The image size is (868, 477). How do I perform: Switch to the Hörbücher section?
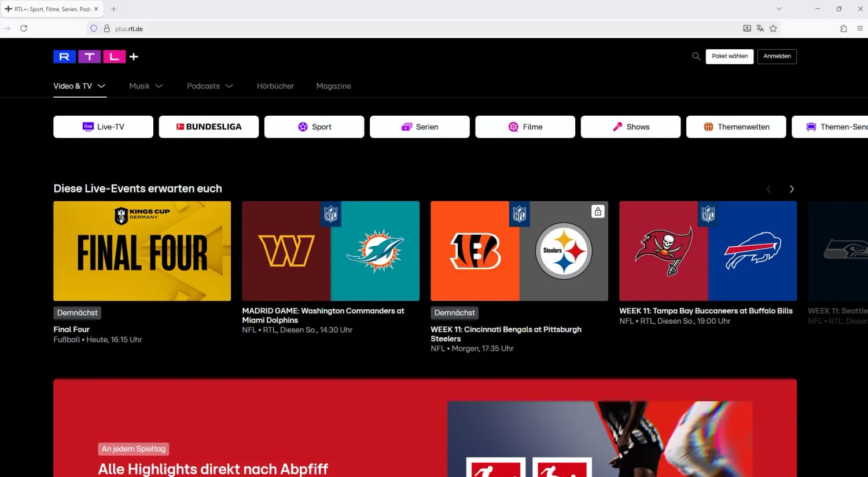[x=275, y=86]
